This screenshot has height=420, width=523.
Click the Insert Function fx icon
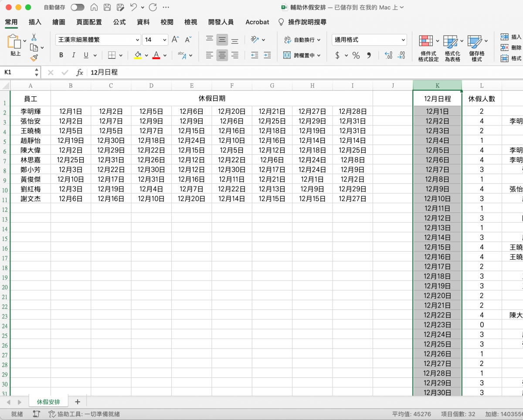coord(79,72)
